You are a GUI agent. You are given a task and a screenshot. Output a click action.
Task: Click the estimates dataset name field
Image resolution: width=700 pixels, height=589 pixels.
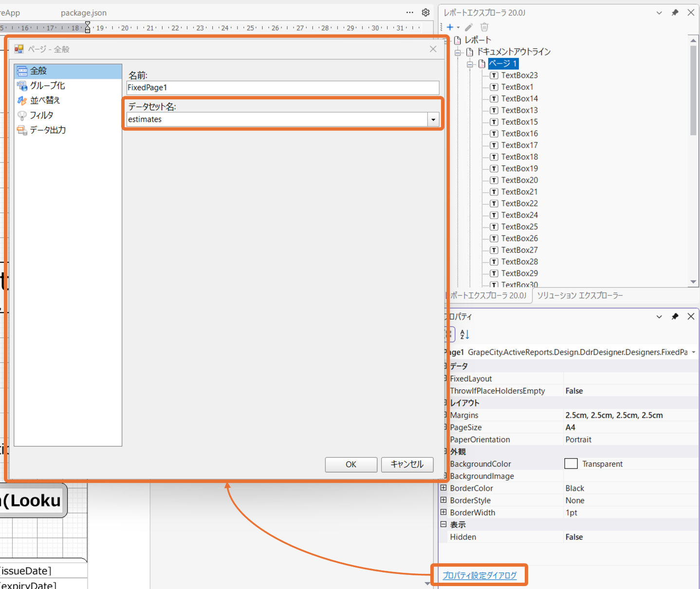pyautogui.click(x=277, y=120)
